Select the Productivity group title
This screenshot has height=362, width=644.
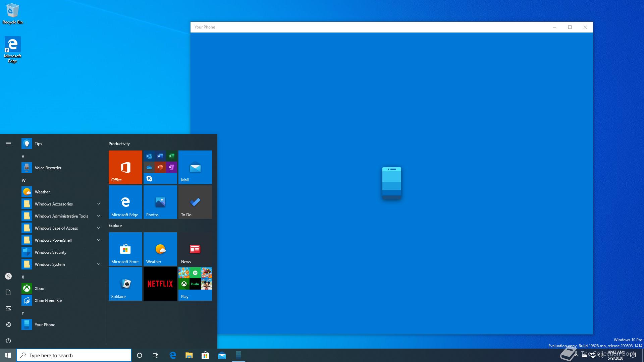(119, 143)
